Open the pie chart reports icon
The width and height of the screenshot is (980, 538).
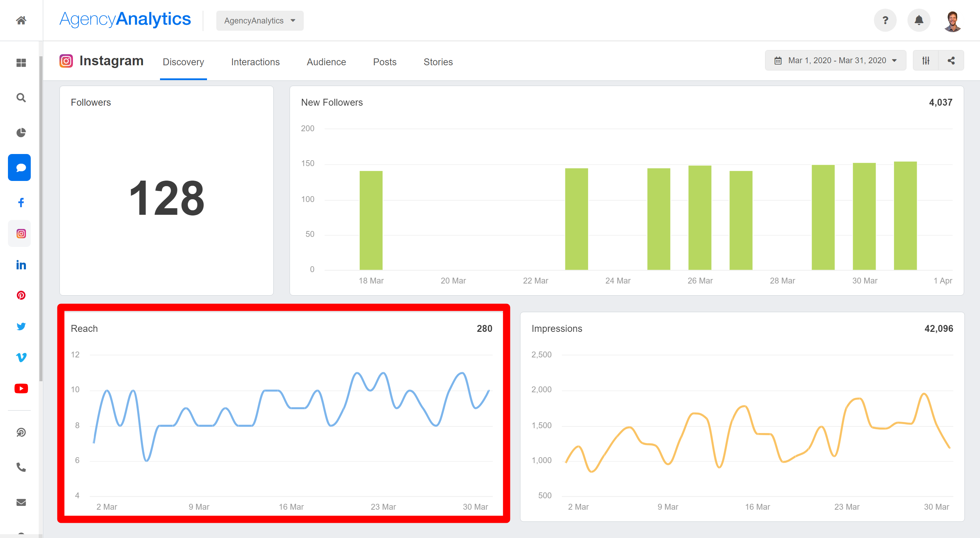click(21, 133)
